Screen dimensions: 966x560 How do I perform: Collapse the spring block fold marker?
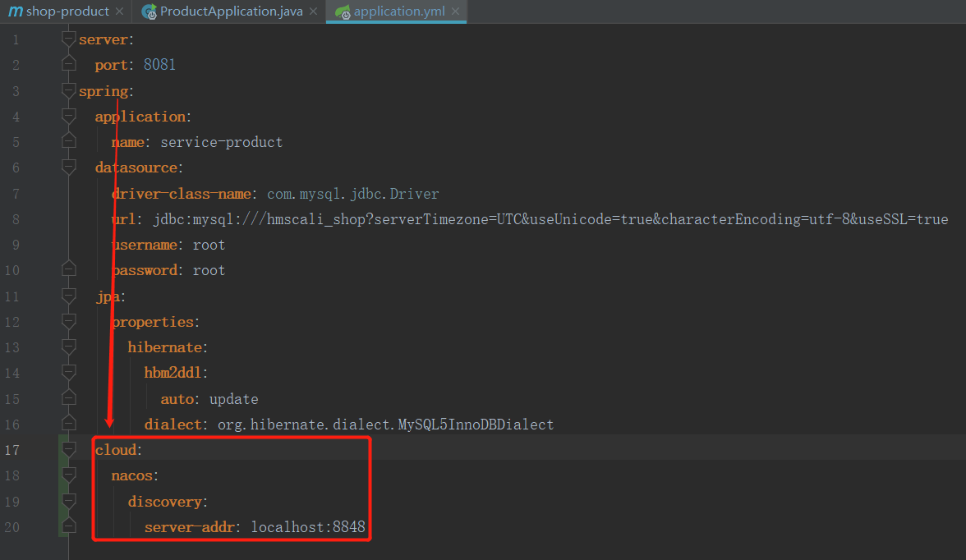point(68,91)
